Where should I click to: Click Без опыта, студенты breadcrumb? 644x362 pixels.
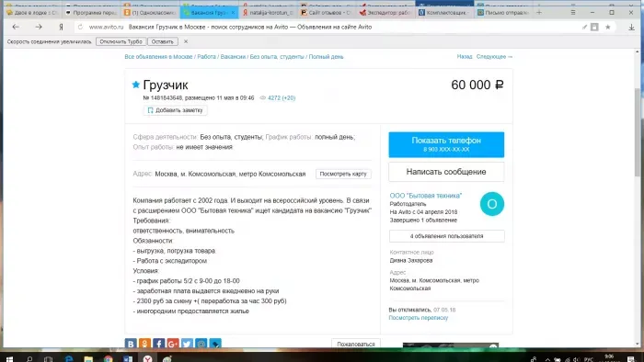[277, 57]
